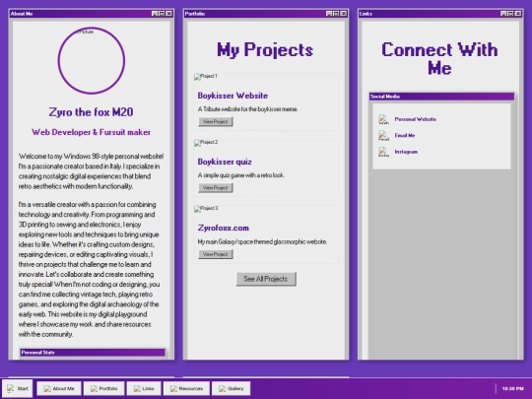Viewport: 532px width, 399px height.
Task: Click the Personal Stats panel header
Action: coord(93,353)
